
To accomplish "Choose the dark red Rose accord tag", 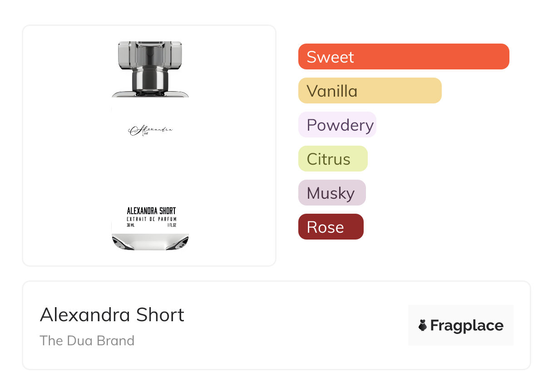I will coord(331,227).
